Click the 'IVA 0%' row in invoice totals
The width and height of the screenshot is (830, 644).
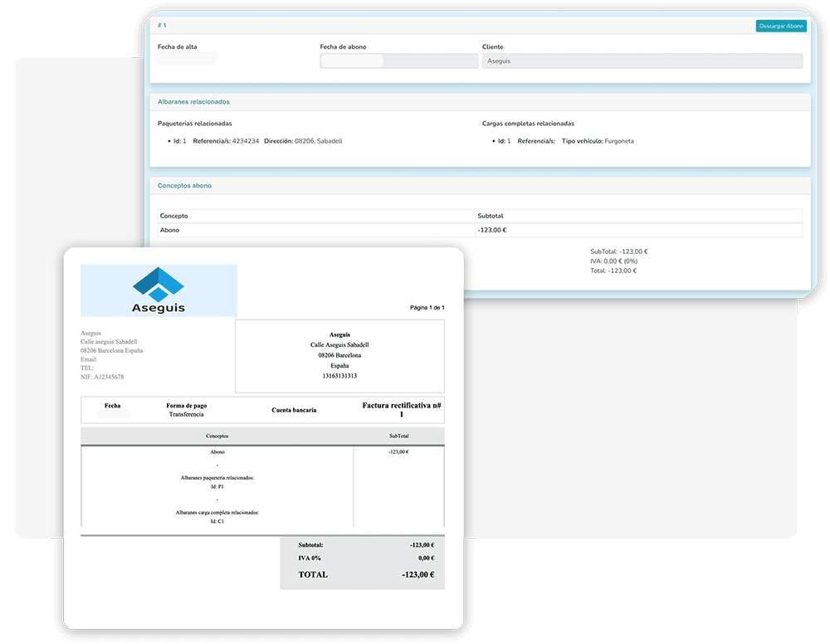pos(366,559)
